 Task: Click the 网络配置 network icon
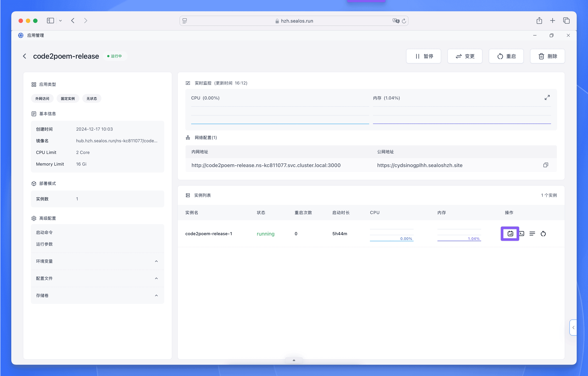[x=188, y=138]
